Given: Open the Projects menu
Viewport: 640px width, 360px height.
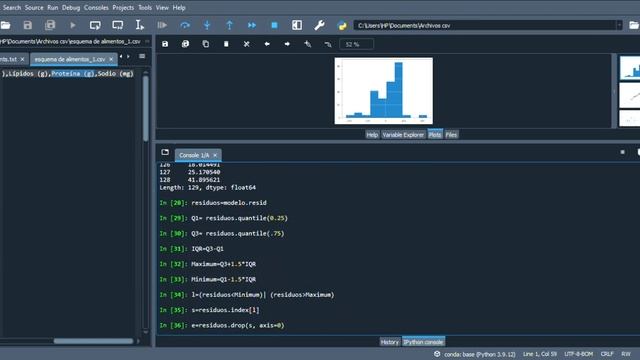Looking at the screenshot, I should click(x=123, y=7).
